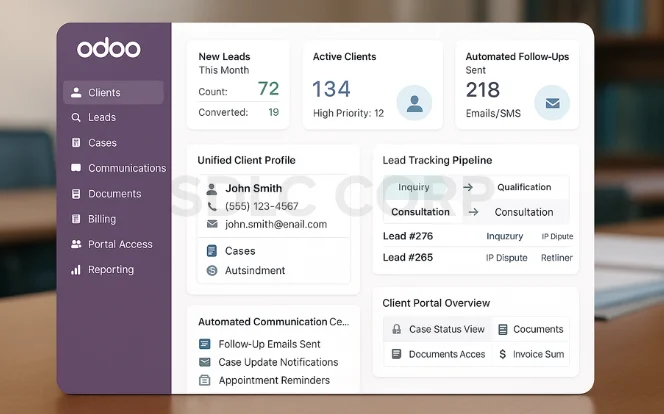Click the Reporting bar chart icon
Screen dimensions: 664x414
click(x=76, y=270)
